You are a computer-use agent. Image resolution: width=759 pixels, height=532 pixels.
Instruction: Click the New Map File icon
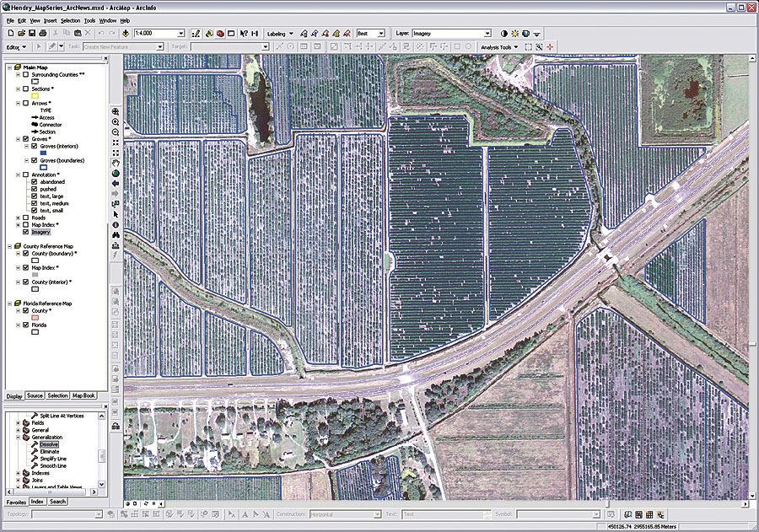(x=11, y=33)
